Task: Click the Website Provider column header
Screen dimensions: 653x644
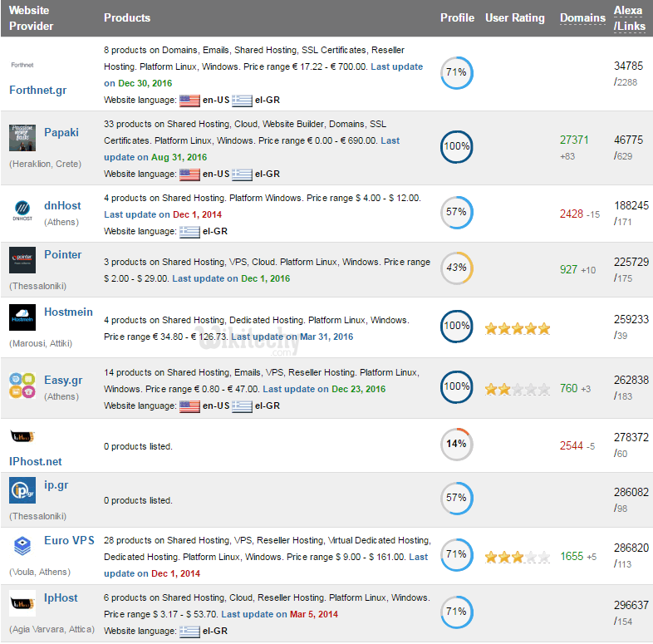Action: 32,18
